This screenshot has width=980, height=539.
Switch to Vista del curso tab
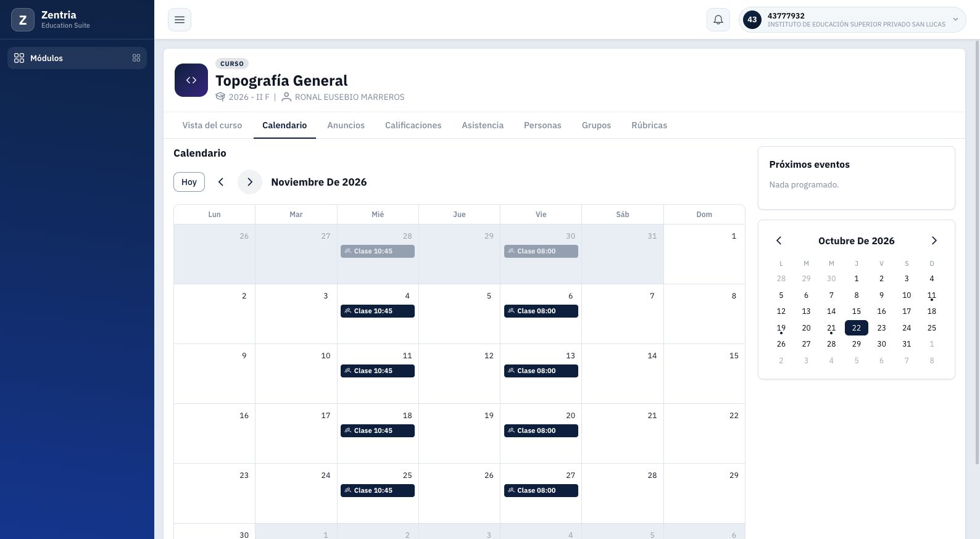pos(212,125)
